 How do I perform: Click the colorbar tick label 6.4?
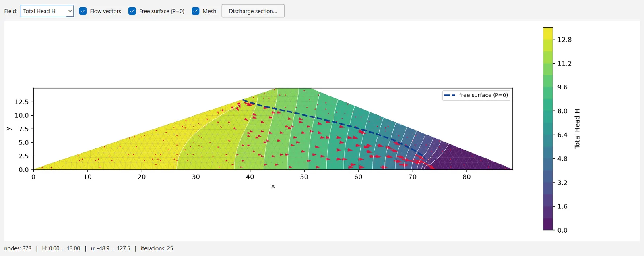(562, 135)
